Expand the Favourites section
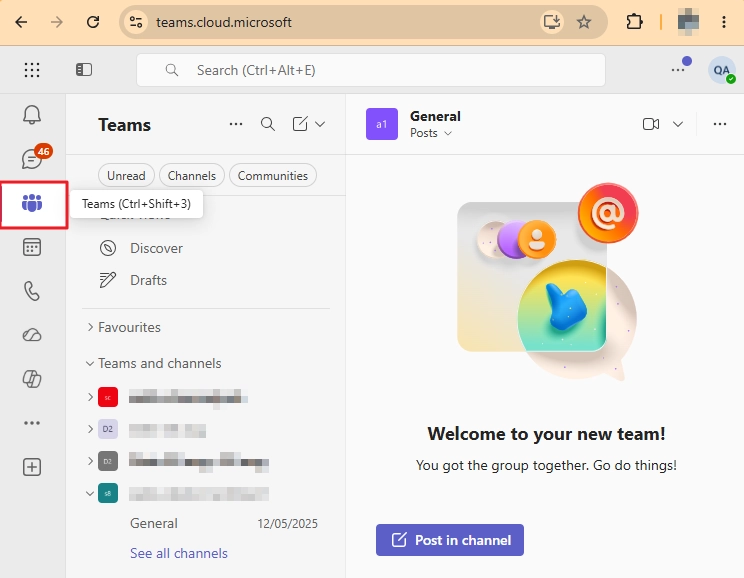The height and width of the screenshot is (578, 744). [x=90, y=327]
